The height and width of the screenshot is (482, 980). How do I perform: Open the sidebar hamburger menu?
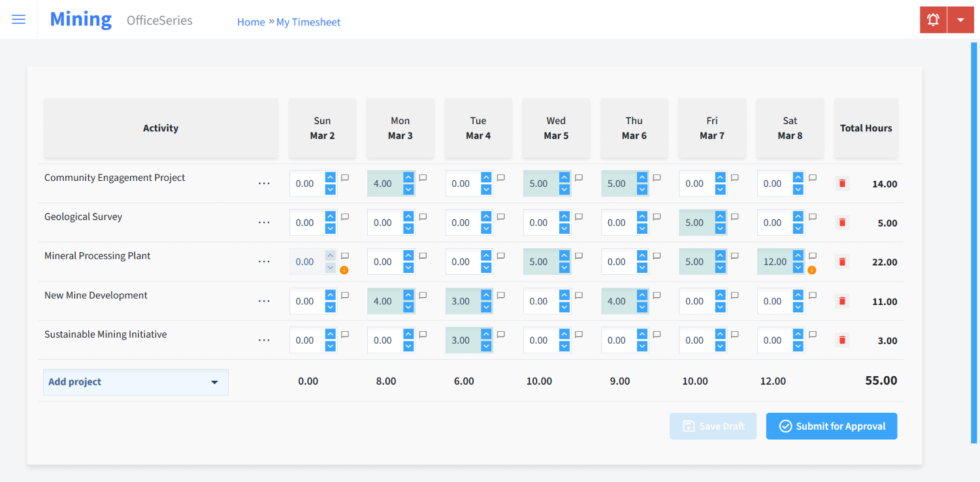click(18, 19)
